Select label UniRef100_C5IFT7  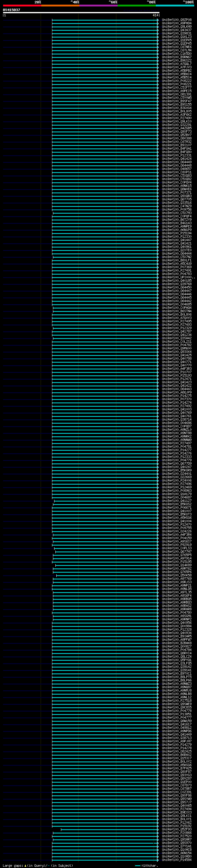pos(176,87)
